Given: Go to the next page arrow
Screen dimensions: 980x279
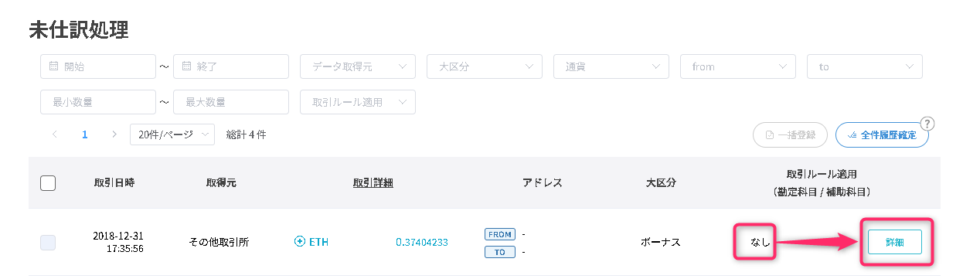Looking at the screenshot, I should coord(114,134).
